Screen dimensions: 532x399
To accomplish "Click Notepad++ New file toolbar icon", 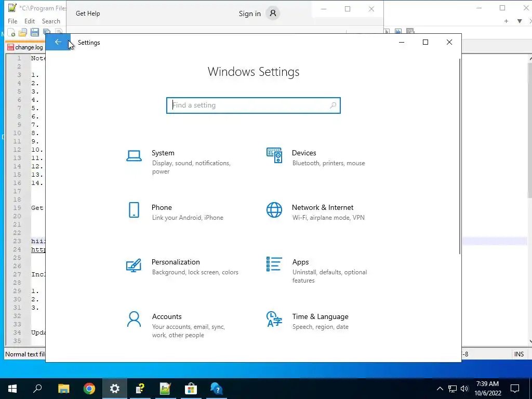I will pos(11,33).
